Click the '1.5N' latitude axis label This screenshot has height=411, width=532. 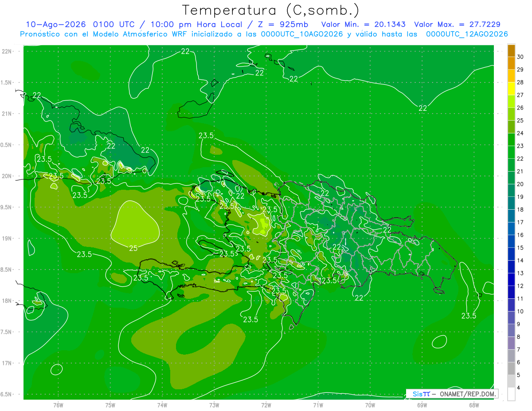click(7, 82)
